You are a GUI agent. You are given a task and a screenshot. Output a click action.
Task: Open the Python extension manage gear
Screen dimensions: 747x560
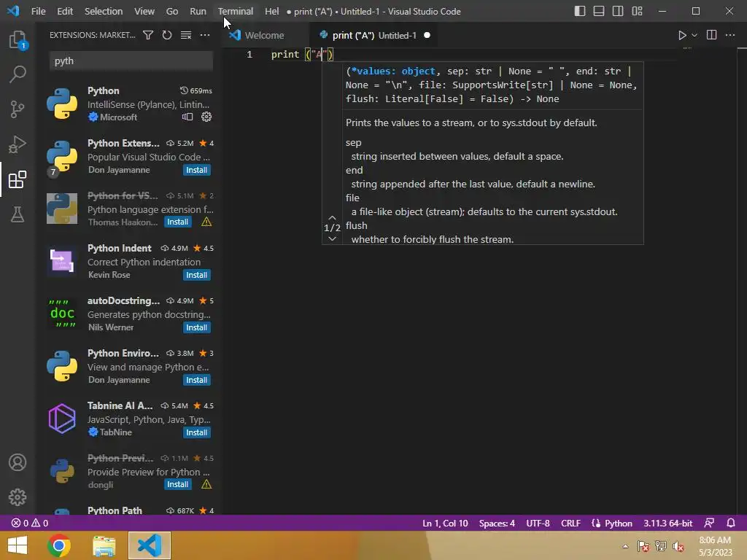(x=206, y=117)
